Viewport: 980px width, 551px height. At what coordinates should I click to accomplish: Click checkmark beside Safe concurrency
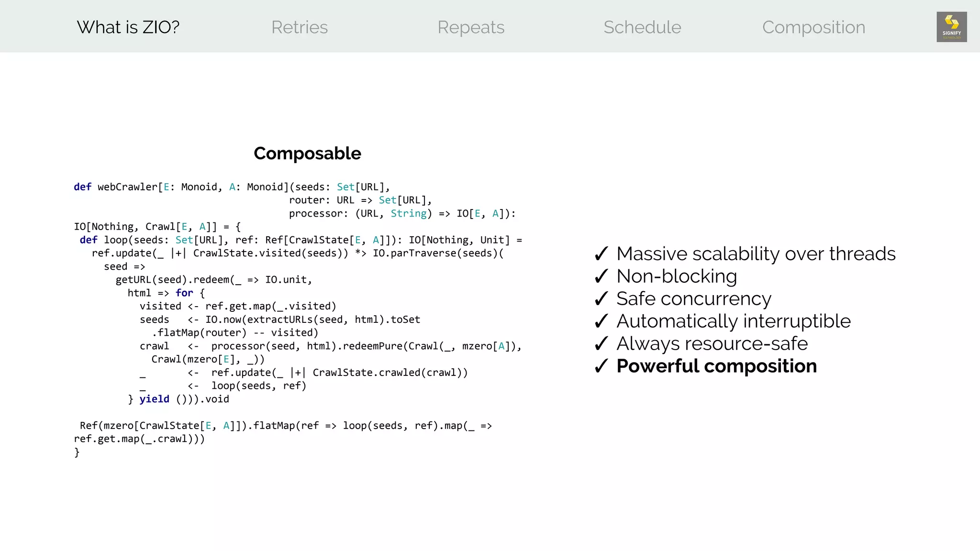tap(601, 298)
